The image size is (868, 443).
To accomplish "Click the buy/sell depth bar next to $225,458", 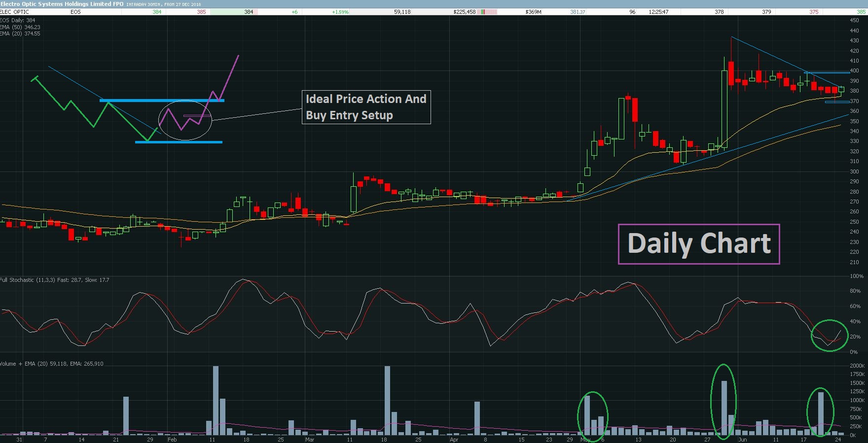I will (488, 12).
